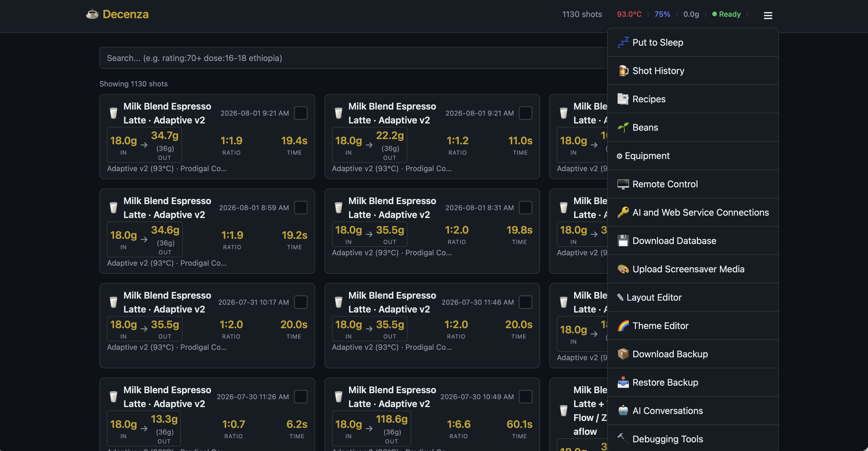Click the floppy disk Download Database icon
This screenshot has width=868, height=451.
(x=623, y=241)
